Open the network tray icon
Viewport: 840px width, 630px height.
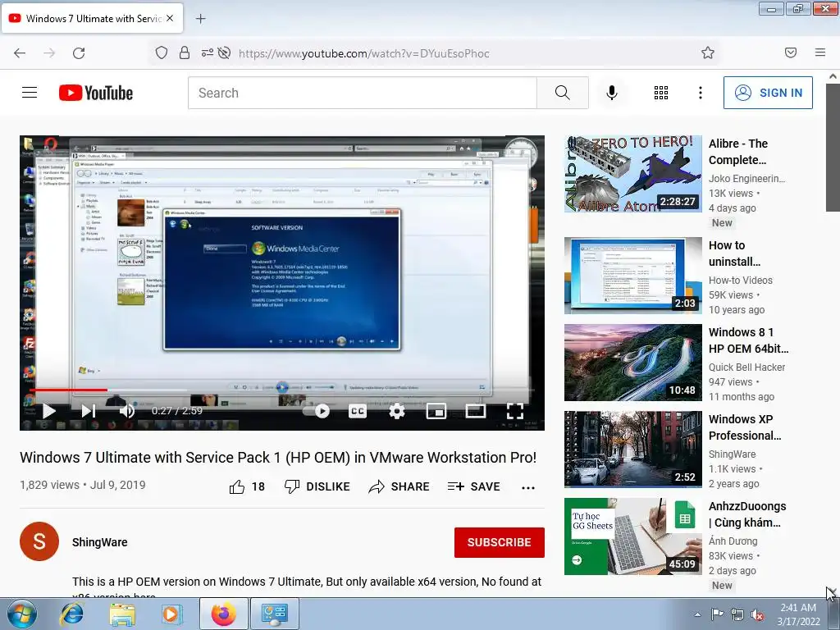point(737,614)
